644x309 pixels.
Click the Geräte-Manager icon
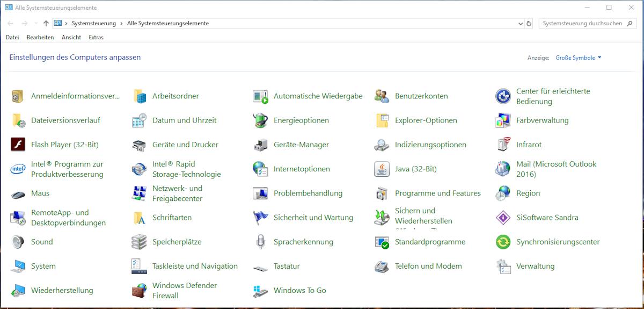coord(260,145)
